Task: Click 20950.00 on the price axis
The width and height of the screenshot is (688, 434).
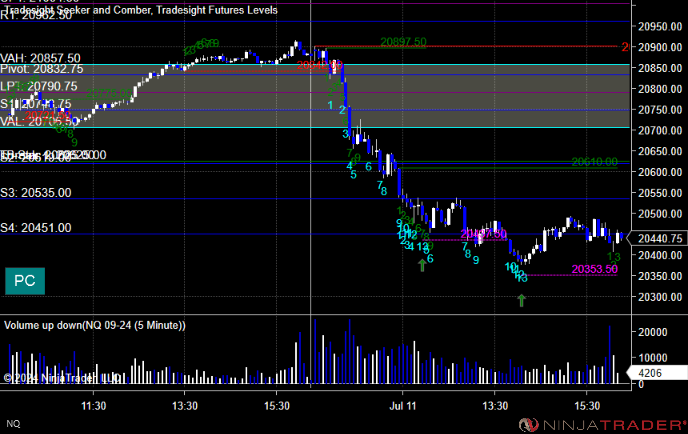Action: [x=660, y=26]
